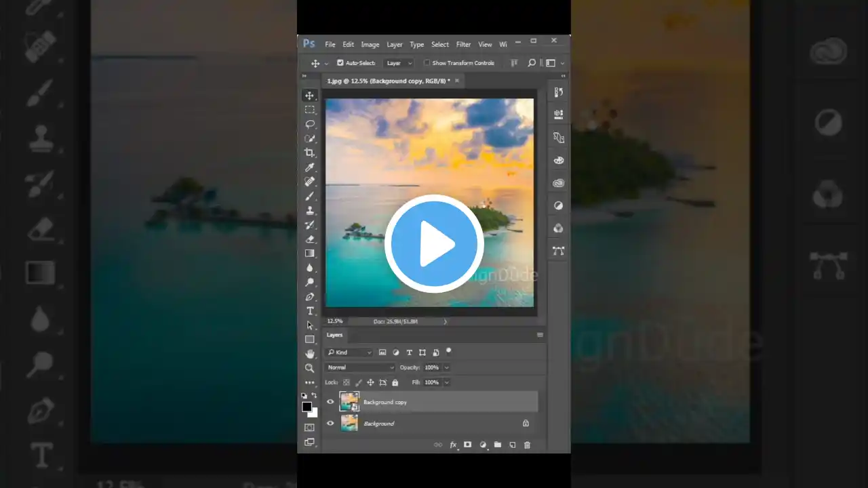Open the Layers panel menu
The image size is (868, 488).
(x=540, y=335)
